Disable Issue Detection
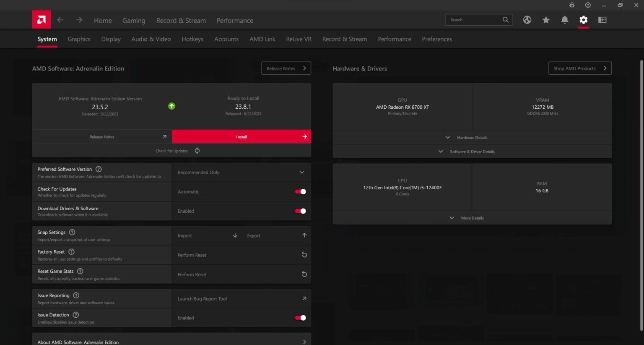The image size is (644, 345). pyautogui.click(x=300, y=318)
